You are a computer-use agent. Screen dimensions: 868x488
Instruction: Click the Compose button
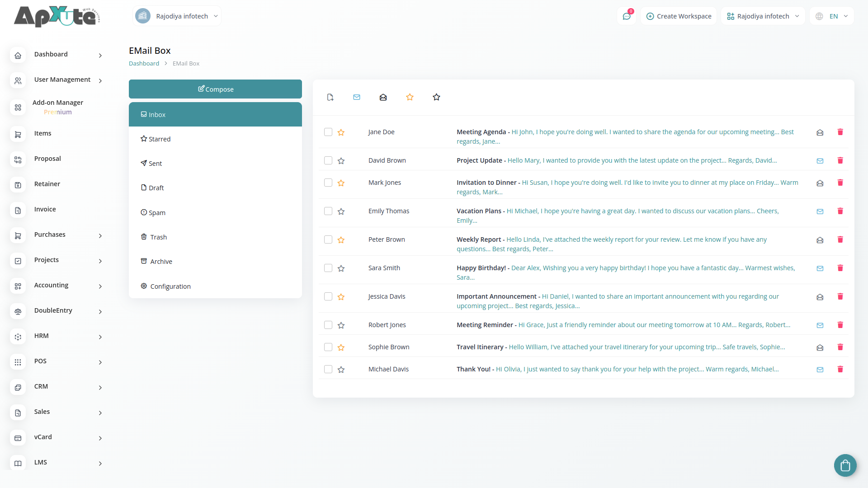(215, 89)
